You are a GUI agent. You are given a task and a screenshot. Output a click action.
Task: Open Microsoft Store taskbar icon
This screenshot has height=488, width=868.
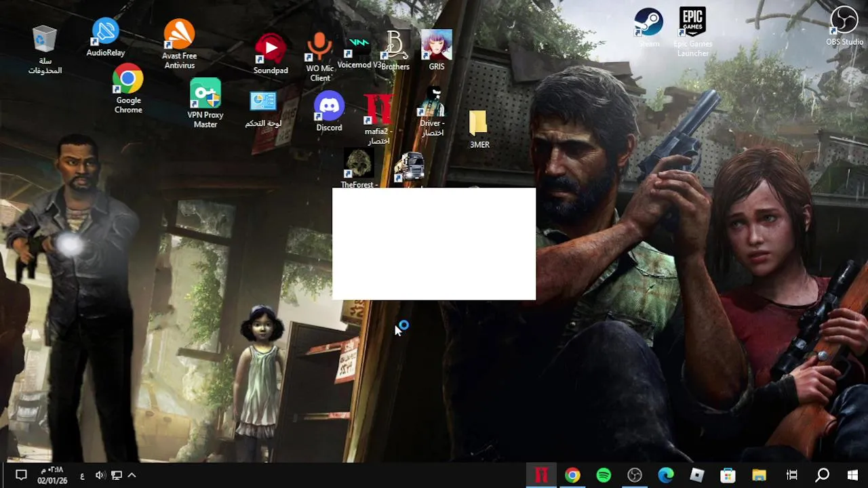(728, 475)
